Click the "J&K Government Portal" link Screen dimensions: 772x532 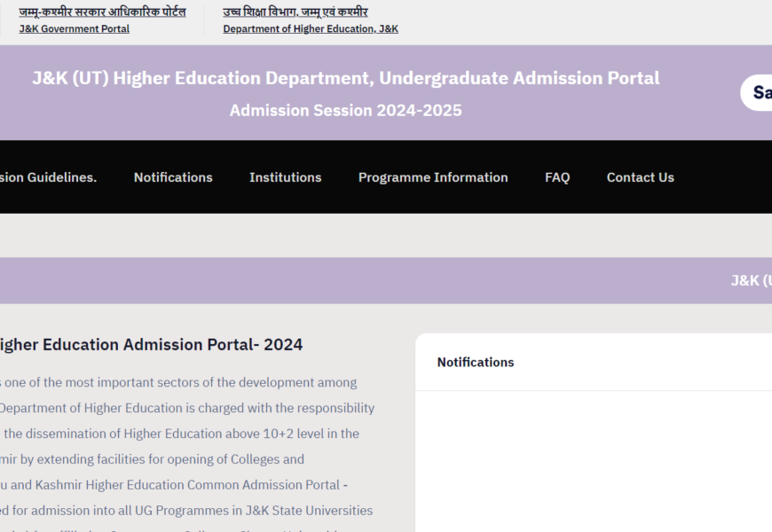click(x=75, y=28)
